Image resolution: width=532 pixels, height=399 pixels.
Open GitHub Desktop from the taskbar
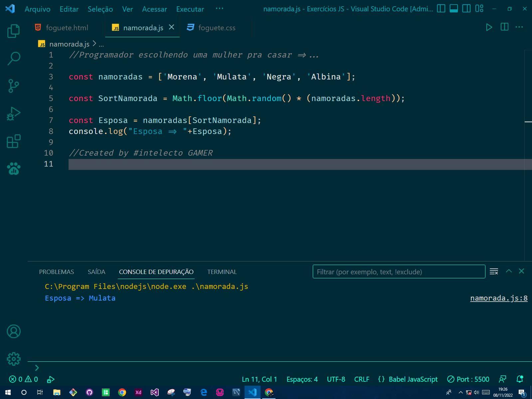point(89,392)
